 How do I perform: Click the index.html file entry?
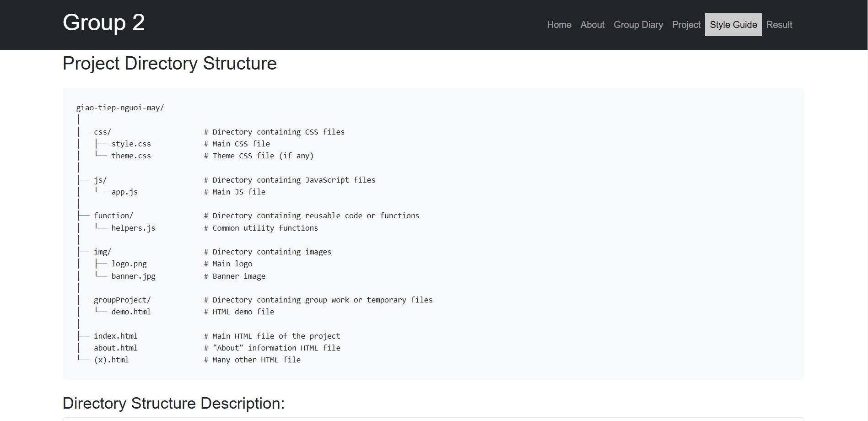coord(115,336)
